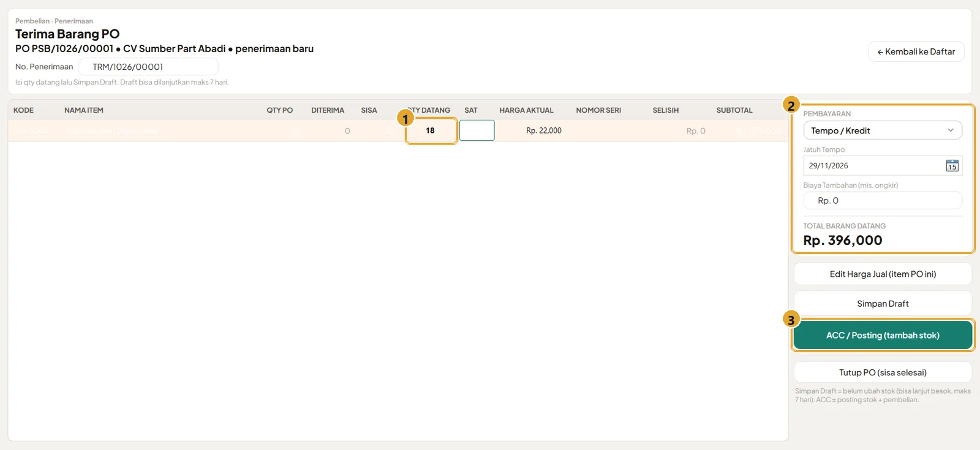Edit the Qty Datang field showing 18
Image resolution: width=980 pixels, height=450 pixels.
point(431,130)
